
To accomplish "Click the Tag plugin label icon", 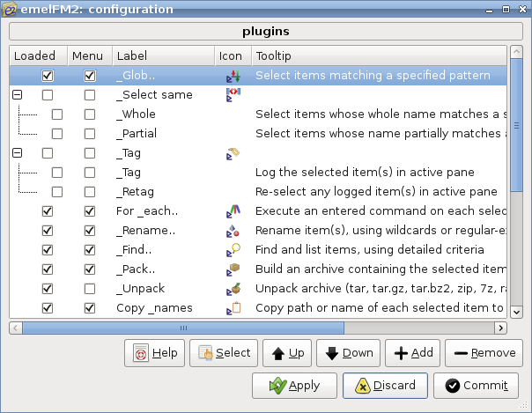I will (x=233, y=153).
